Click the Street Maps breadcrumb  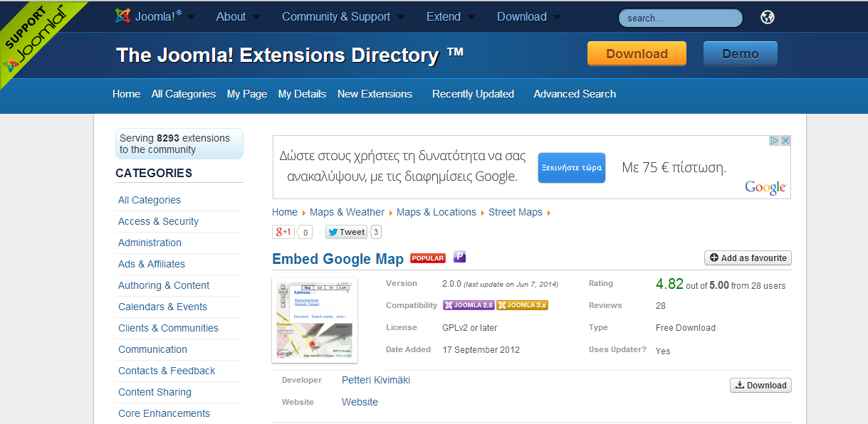pos(516,212)
